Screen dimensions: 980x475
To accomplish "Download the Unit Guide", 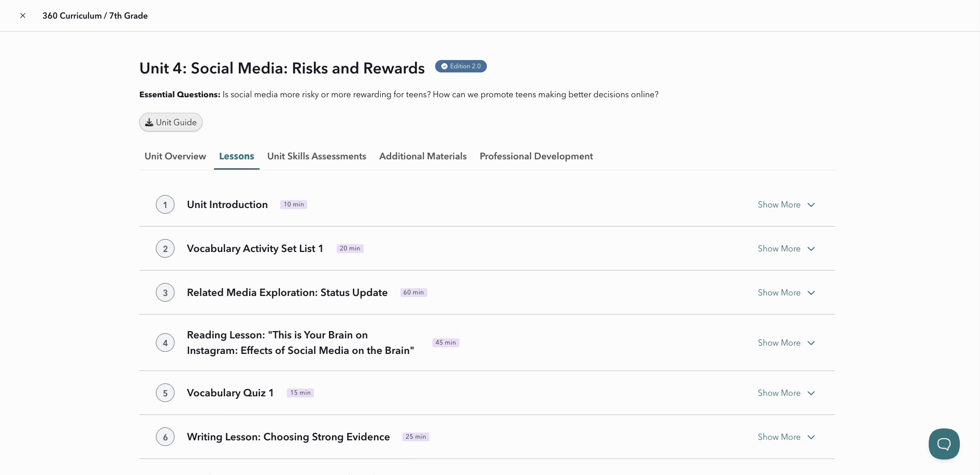I will coord(171,122).
